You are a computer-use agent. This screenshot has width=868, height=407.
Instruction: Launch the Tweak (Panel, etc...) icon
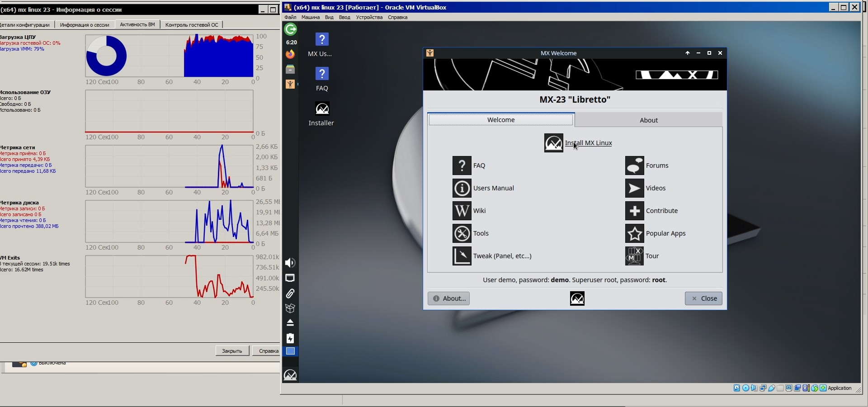point(462,256)
